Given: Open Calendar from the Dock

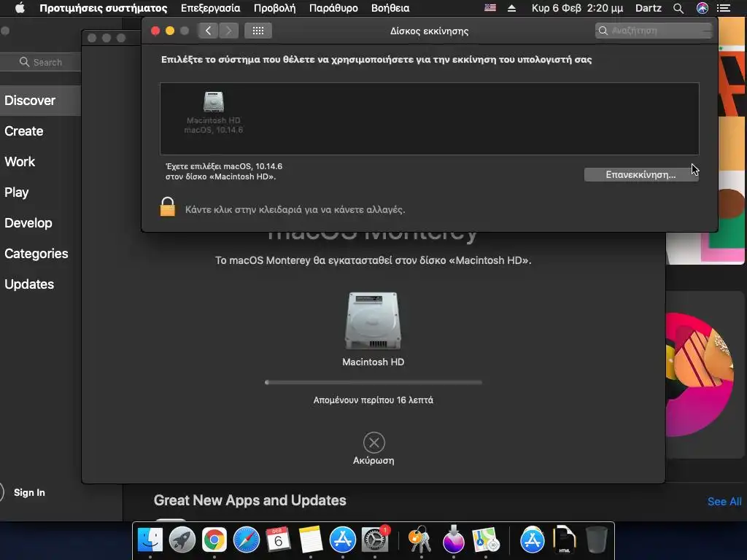Looking at the screenshot, I should pos(278,540).
